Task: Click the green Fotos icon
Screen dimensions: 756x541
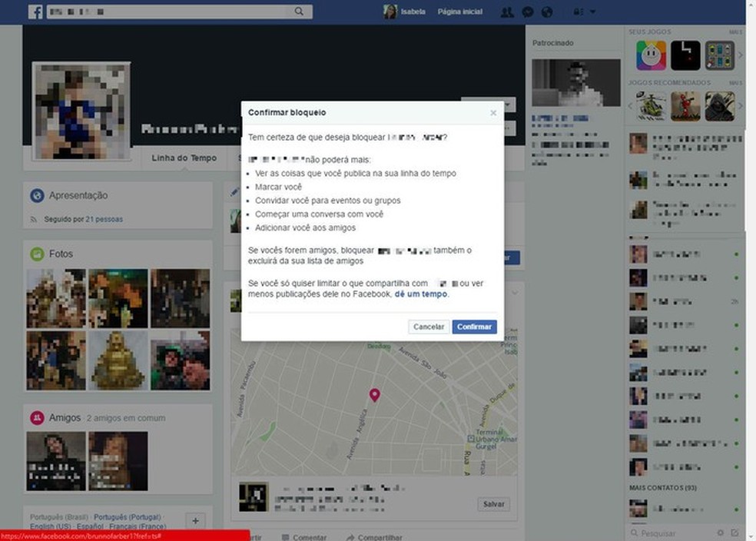Action: (x=37, y=254)
